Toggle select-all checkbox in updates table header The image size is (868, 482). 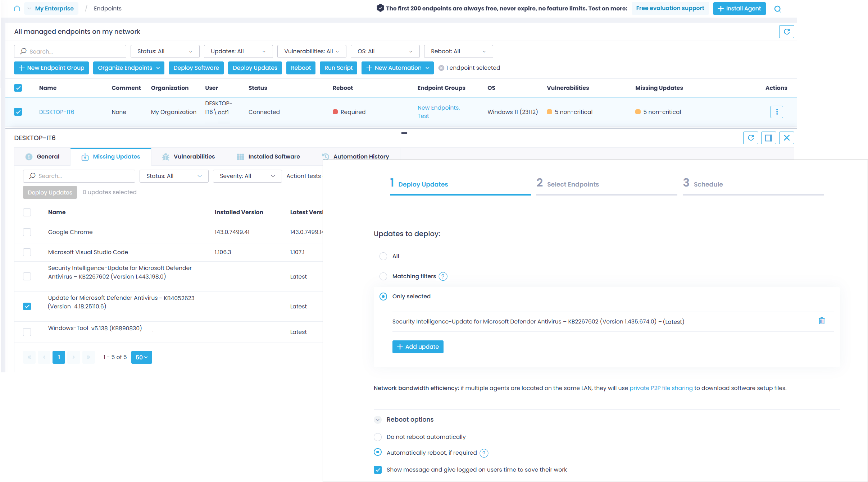click(27, 212)
